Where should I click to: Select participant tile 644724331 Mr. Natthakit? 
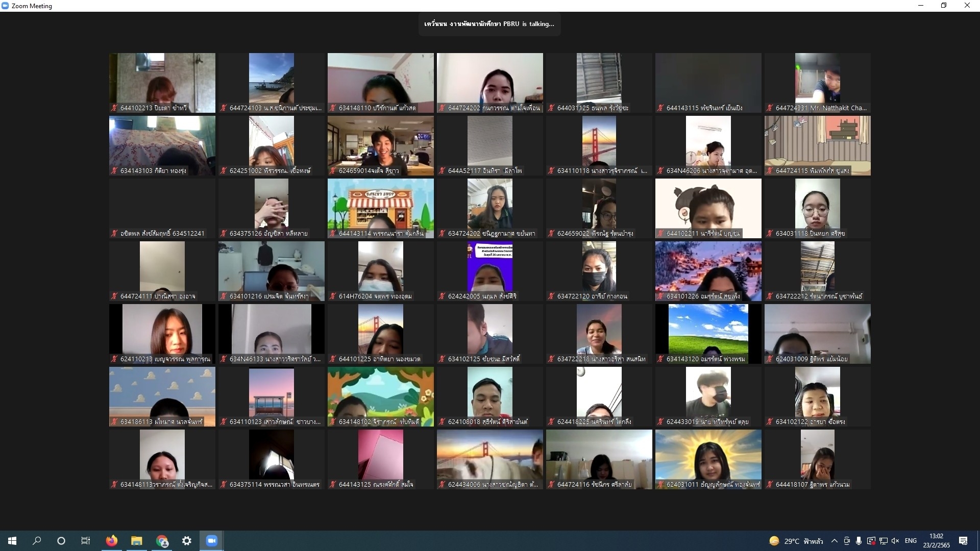click(x=817, y=83)
